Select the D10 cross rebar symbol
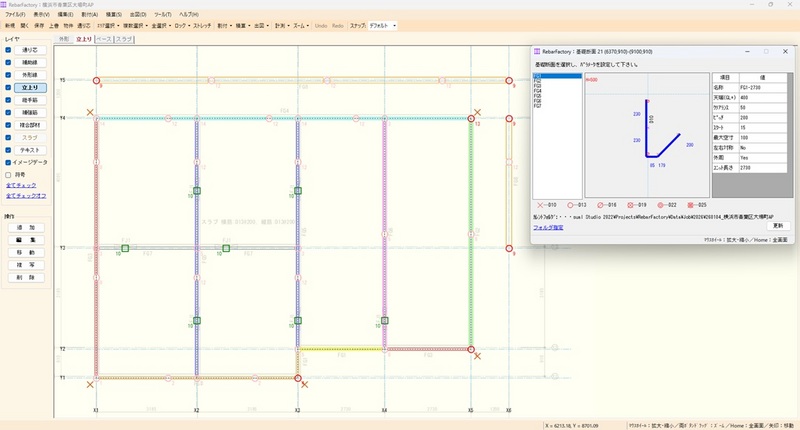This screenshot has height=430, width=800. (x=538, y=203)
